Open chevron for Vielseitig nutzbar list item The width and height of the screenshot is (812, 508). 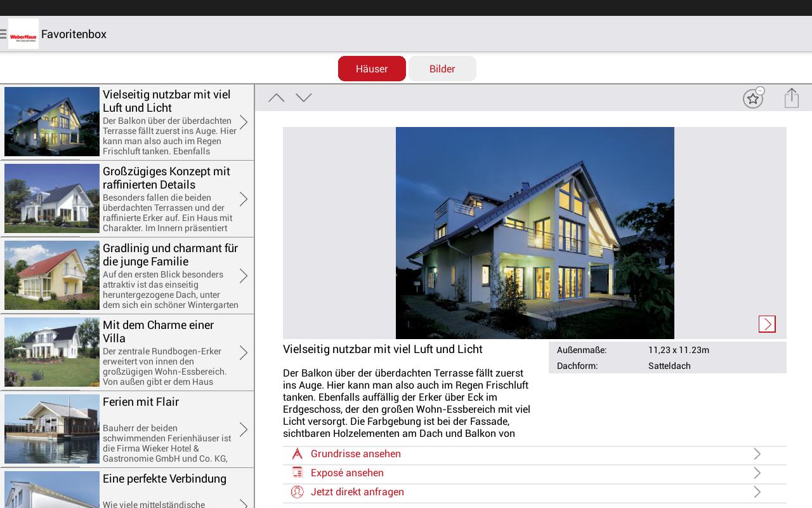[244, 122]
